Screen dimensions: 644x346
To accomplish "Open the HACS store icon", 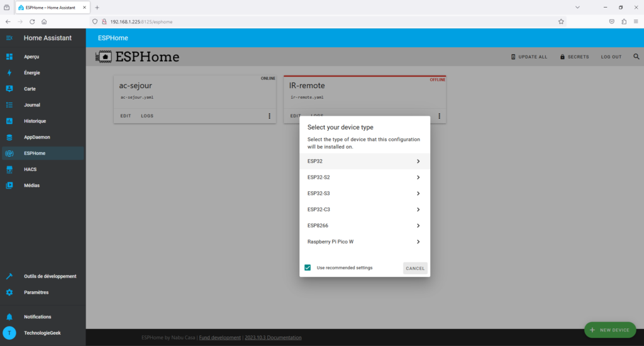I will [9, 169].
